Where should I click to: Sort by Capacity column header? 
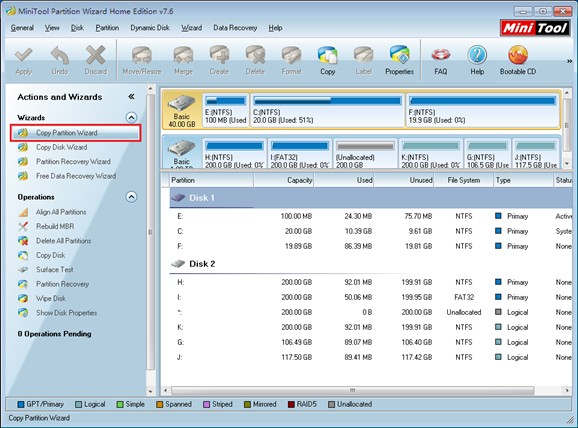(x=283, y=180)
